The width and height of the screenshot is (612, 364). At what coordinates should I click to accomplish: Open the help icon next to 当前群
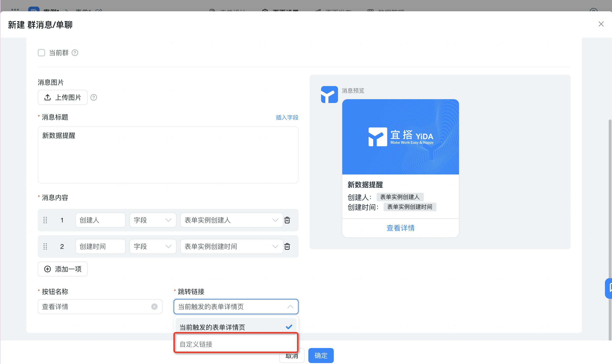(75, 53)
